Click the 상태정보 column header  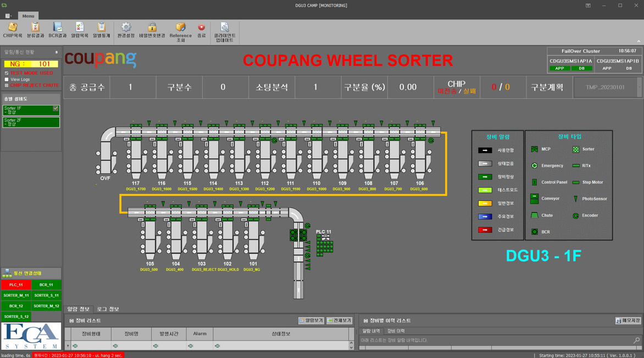click(281, 334)
